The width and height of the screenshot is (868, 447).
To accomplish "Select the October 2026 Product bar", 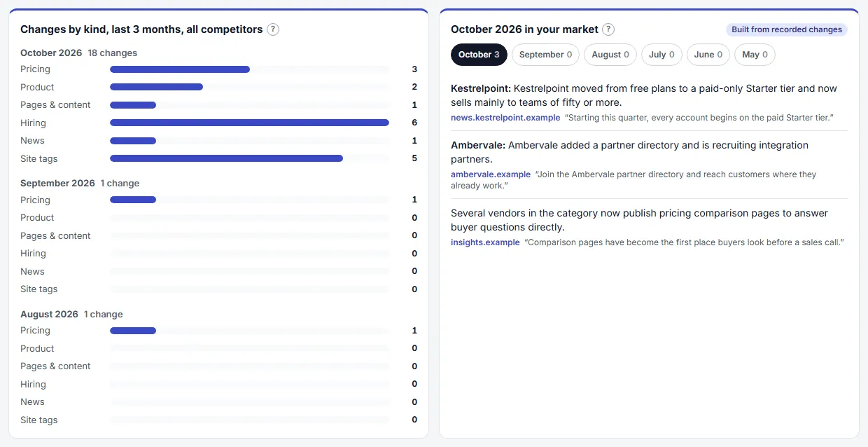I will point(156,88).
